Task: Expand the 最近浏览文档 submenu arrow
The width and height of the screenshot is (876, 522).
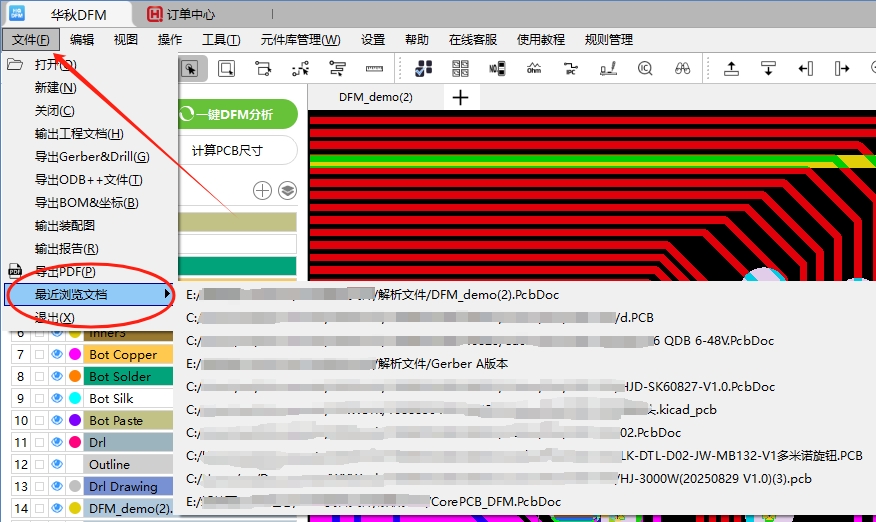Action: coord(166,294)
